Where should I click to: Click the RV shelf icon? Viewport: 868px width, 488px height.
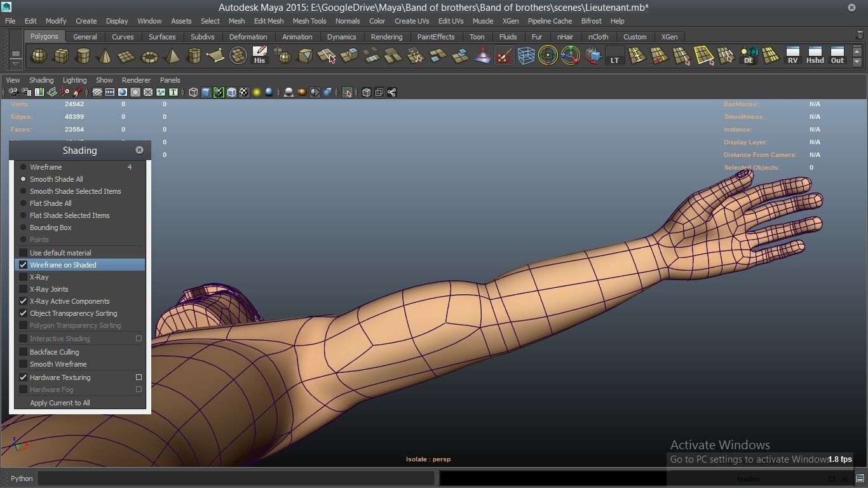tap(792, 56)
